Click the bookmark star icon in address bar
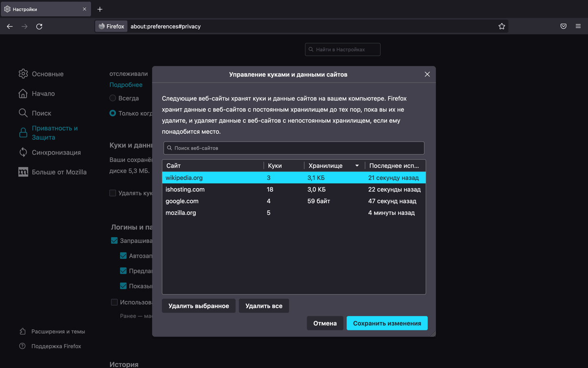 point(502,26)
